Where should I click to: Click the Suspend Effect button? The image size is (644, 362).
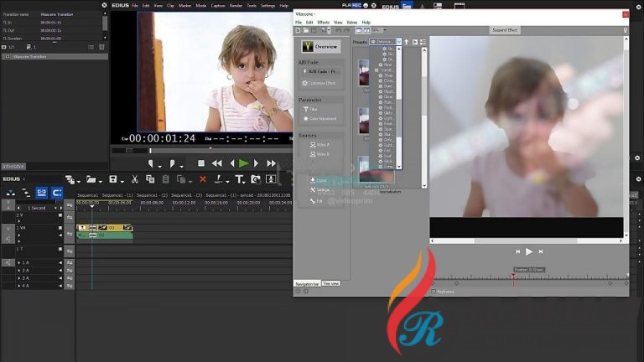point(506,30)
